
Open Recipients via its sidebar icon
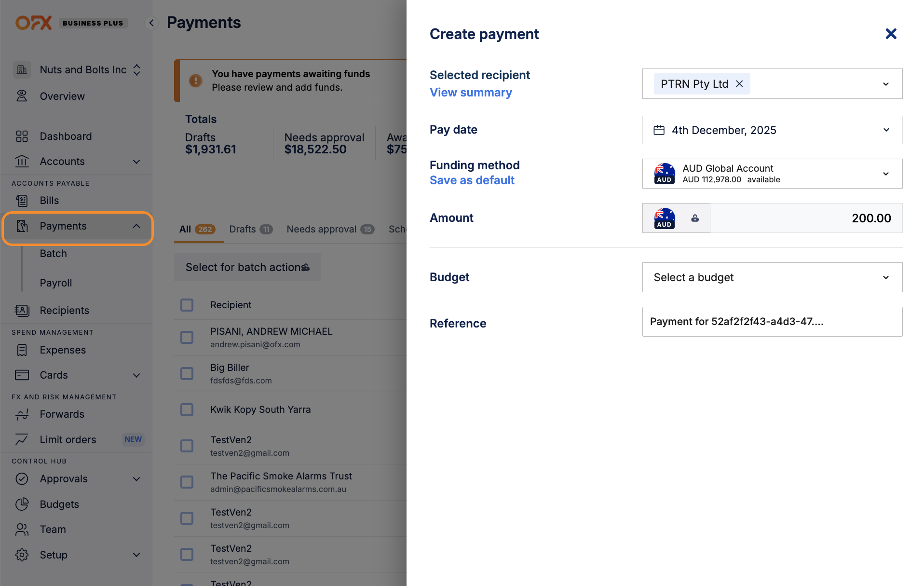22,311
